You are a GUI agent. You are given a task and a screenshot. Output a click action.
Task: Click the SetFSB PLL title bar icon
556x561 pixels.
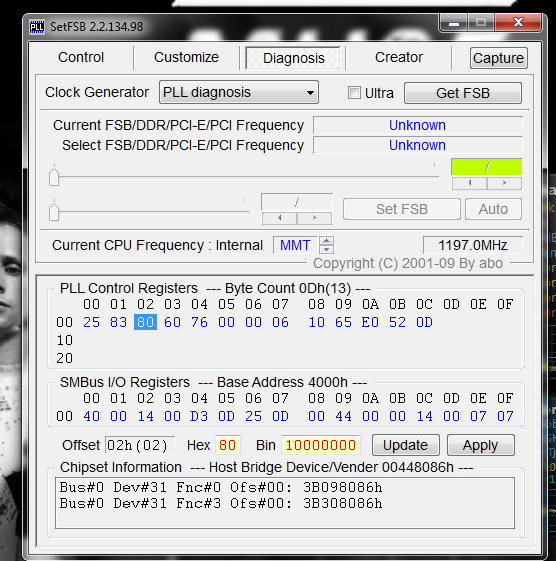click(x=37, y=27)
